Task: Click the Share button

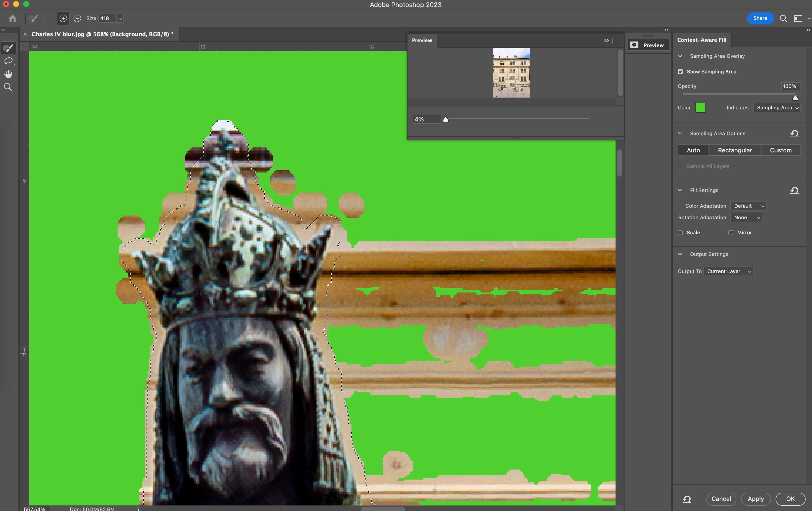Action: 760,18
